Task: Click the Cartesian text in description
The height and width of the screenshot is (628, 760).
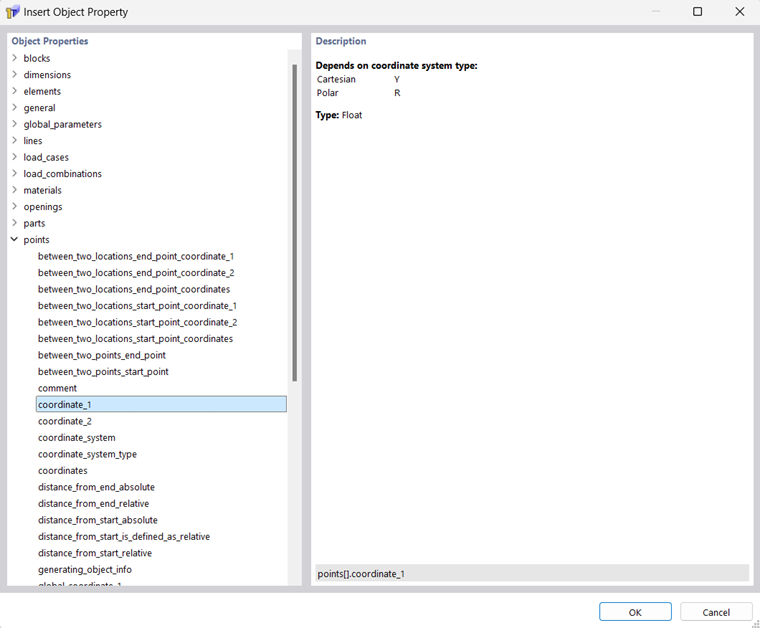Action: [336, 79]
